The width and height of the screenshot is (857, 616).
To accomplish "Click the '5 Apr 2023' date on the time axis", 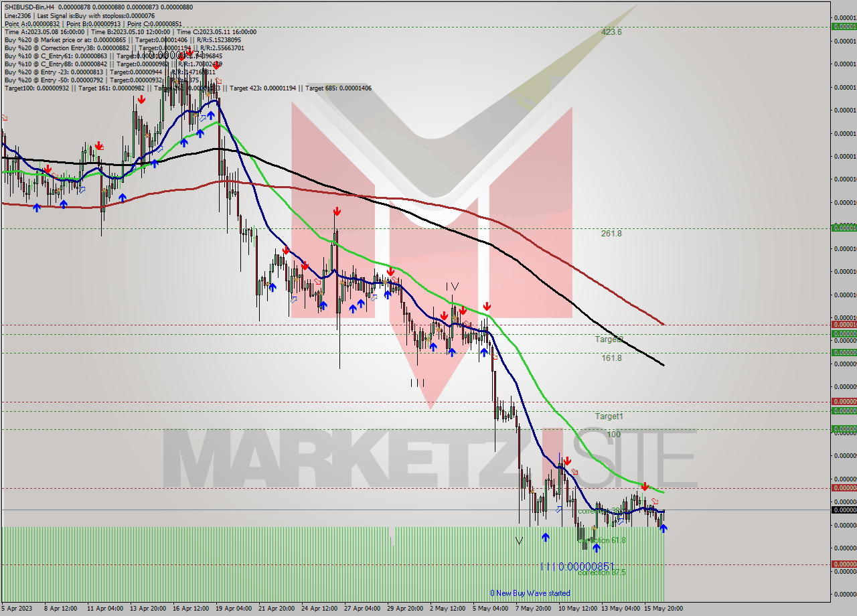I will (x=18, y=609).
